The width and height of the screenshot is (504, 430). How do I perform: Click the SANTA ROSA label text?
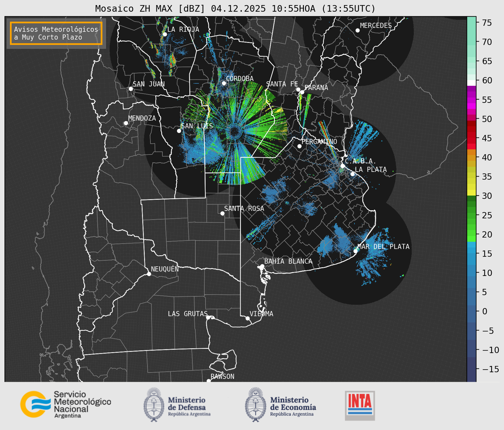[244, 209]
